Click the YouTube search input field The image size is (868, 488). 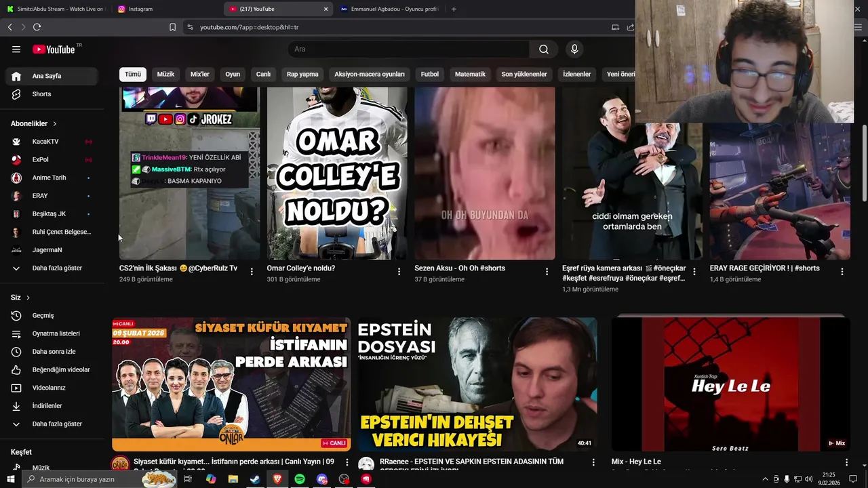point(409,49)
